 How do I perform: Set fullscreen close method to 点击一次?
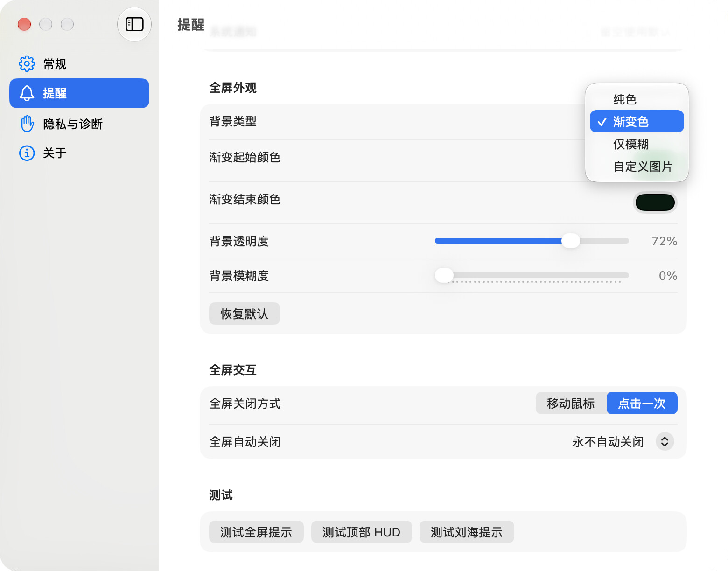pos(642,403)
